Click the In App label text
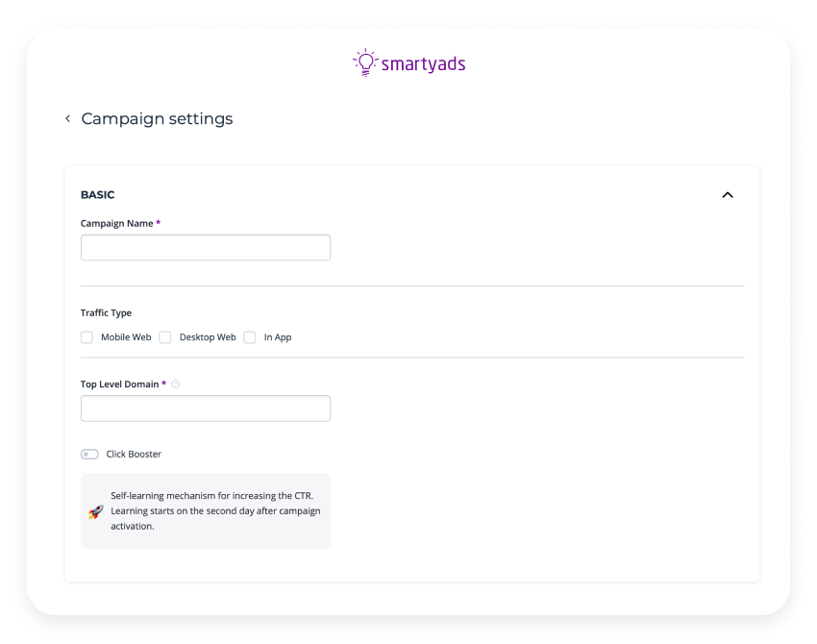The image size is (817, 644). point(278,337)
